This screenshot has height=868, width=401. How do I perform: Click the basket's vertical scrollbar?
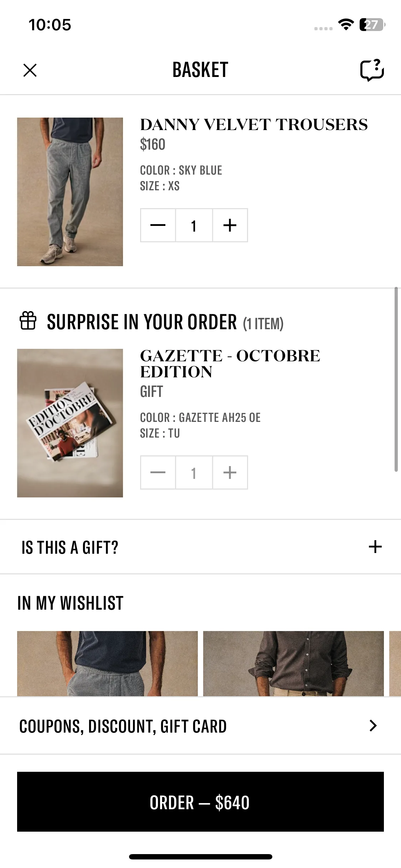(x=396, y=379)
